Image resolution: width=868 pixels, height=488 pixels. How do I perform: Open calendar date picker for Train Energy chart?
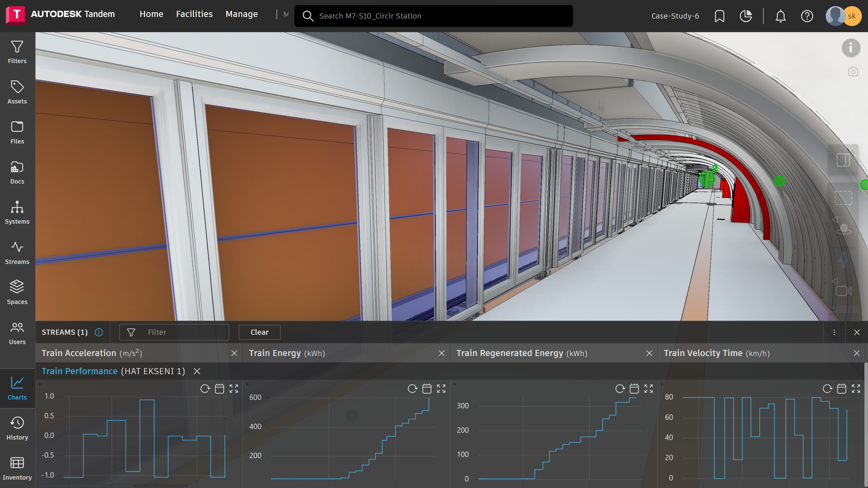[x=427, y=388]
